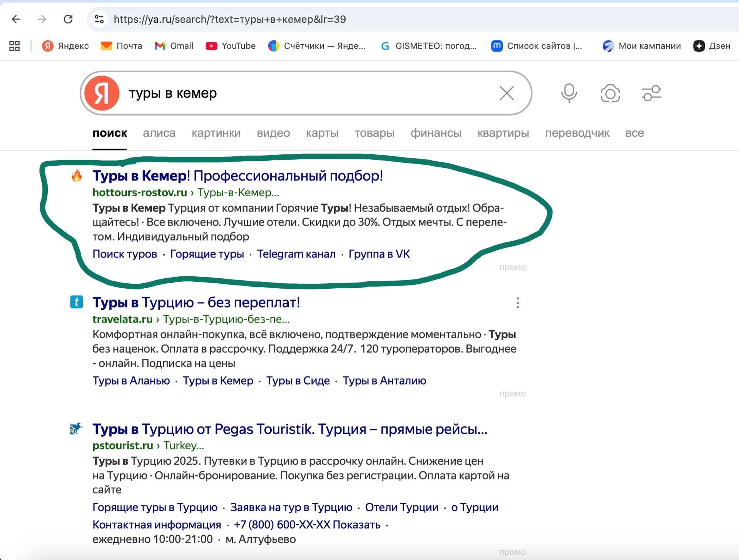The height and width of the screenshot is (560, 739).
Task: Switch to the "картинки" tab
Action: coord(216,133)
